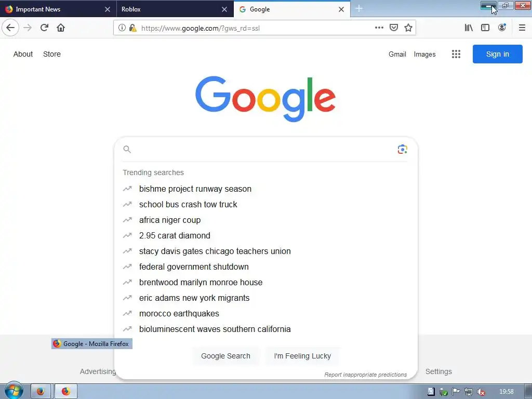This screenshot has height=399, width=532.
Task: Close the Roblox tab
Action: (224, 9)
